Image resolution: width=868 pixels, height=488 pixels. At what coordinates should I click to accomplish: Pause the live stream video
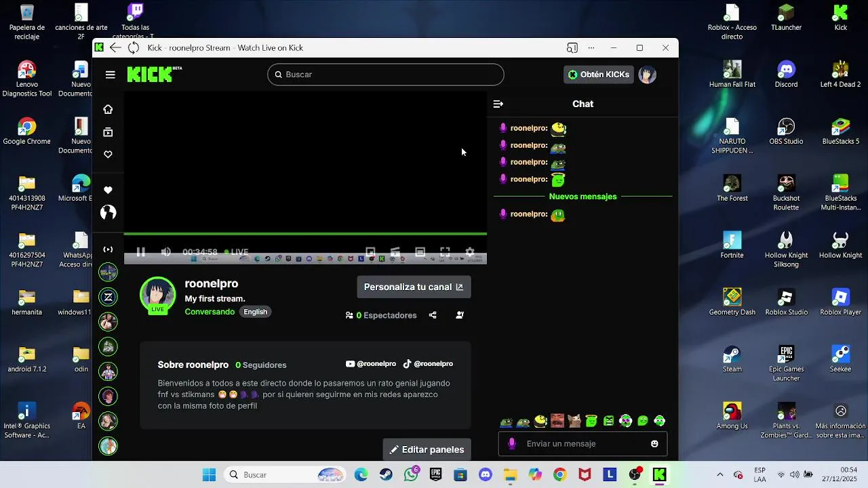coord(141,251)
